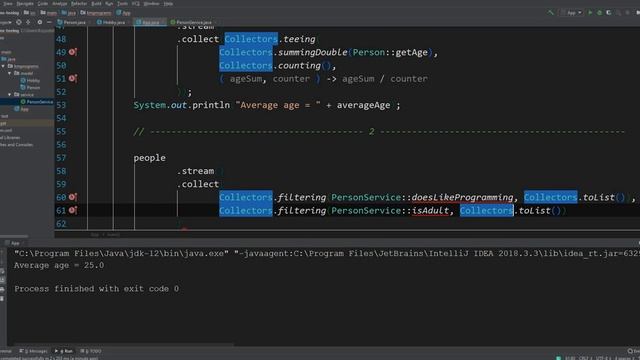Click 'people' identifier on line 57
The height and width of the screenshot is (360, 640).
tap(149, 158)
